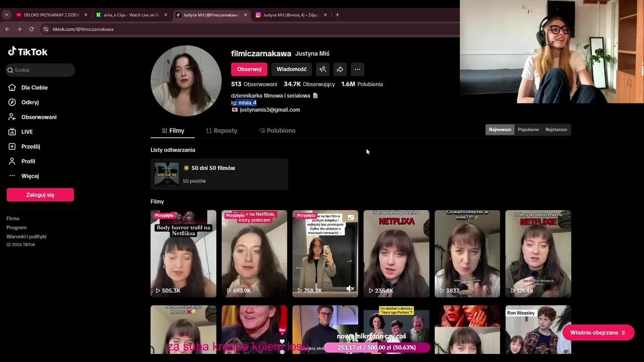Open the Firma footer link

[x=13, y=219]
